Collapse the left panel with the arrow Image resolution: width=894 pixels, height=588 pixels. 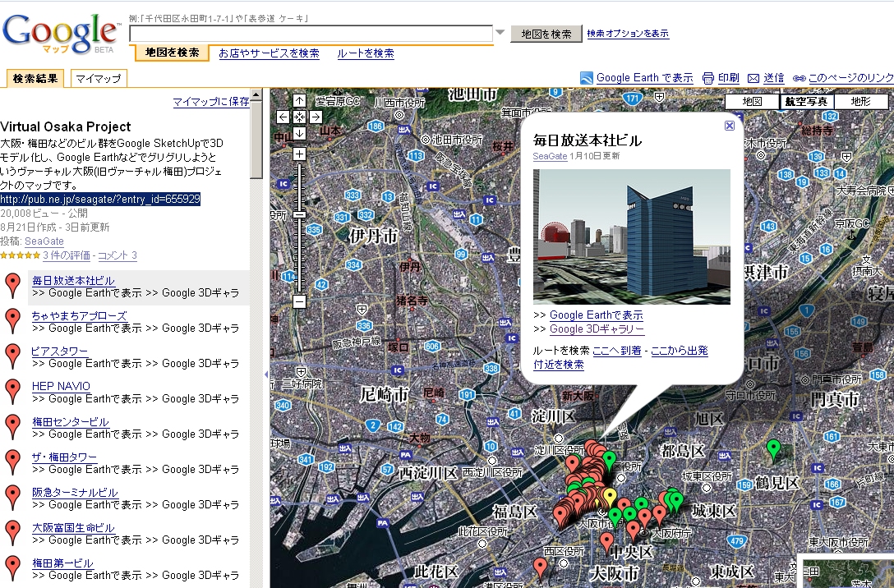pos(265,374)
